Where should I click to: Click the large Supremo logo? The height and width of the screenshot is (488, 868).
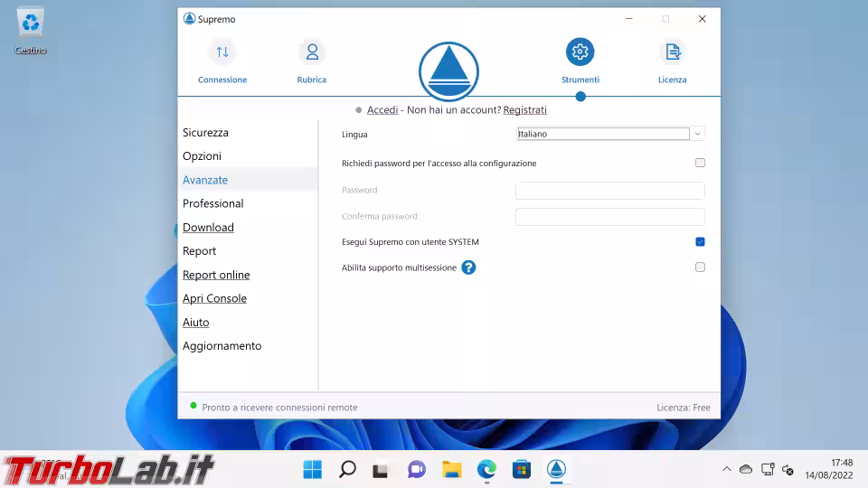[449, 71]
